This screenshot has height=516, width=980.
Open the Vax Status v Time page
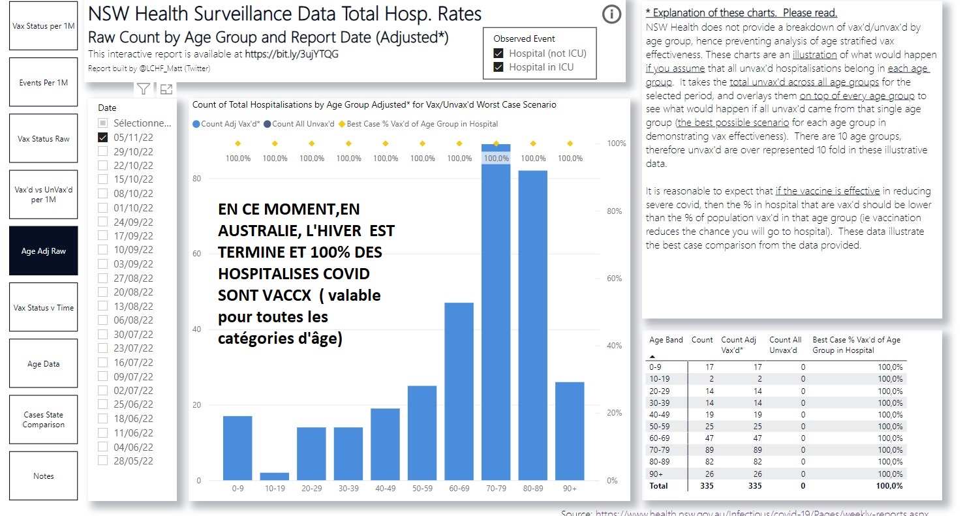click(x=43, y=308)
